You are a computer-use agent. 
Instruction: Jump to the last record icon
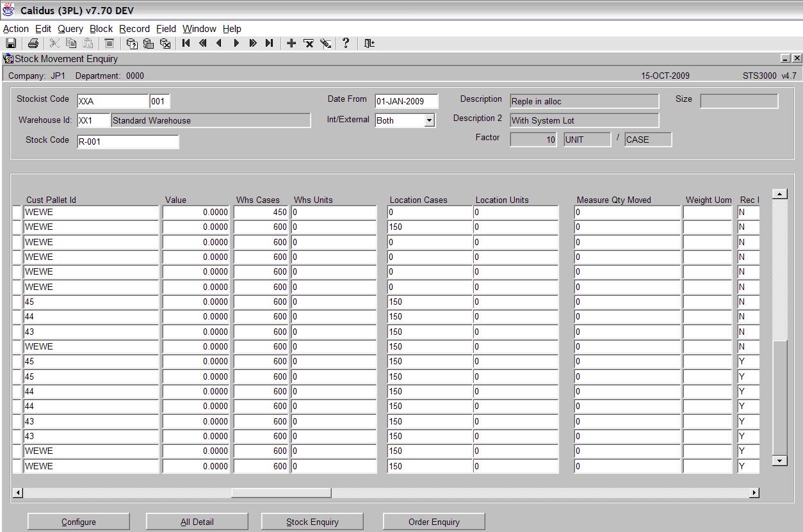coord(270,44)
